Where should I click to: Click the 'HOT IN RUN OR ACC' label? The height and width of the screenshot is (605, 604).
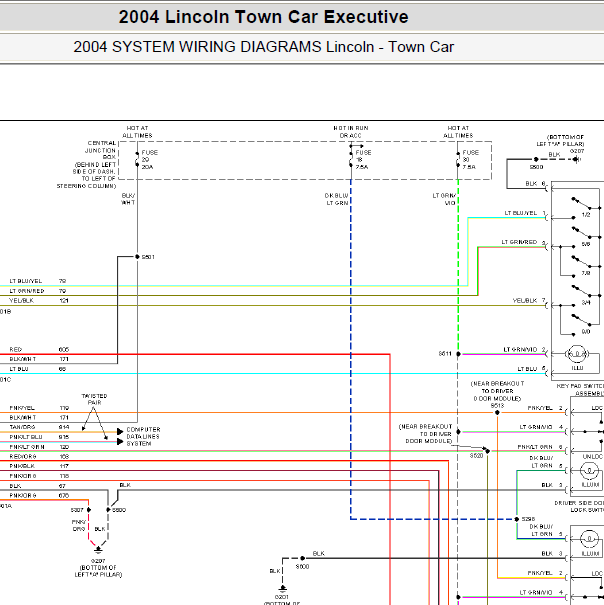click(351, 132)
